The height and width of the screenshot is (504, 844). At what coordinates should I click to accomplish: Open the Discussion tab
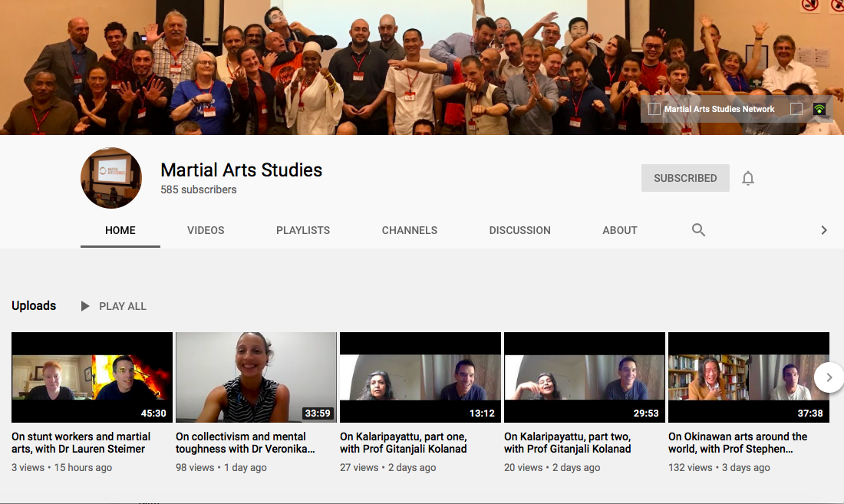click(x=519, y=230)
